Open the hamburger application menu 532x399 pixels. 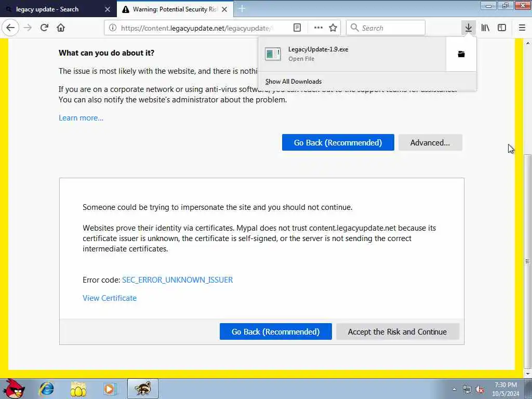click(522, 28)
